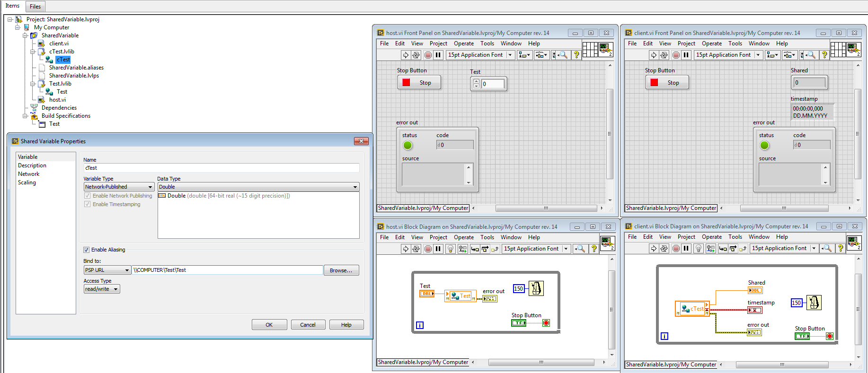Click Wait metronome node in host.vi diagram

[x=536, y=288]
